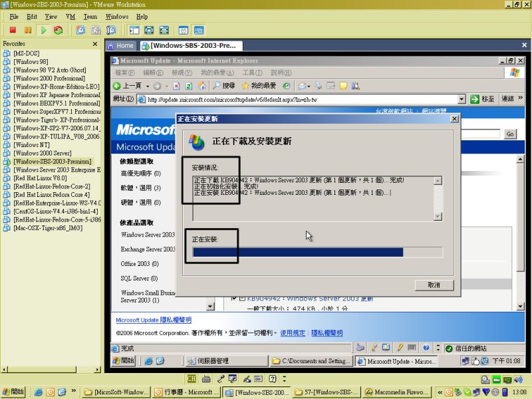The height and width of the screenshot is (399, 532).
Task: Select [Windows-SBS-2003-Premium] in Favorites
Action: point(53,162)
